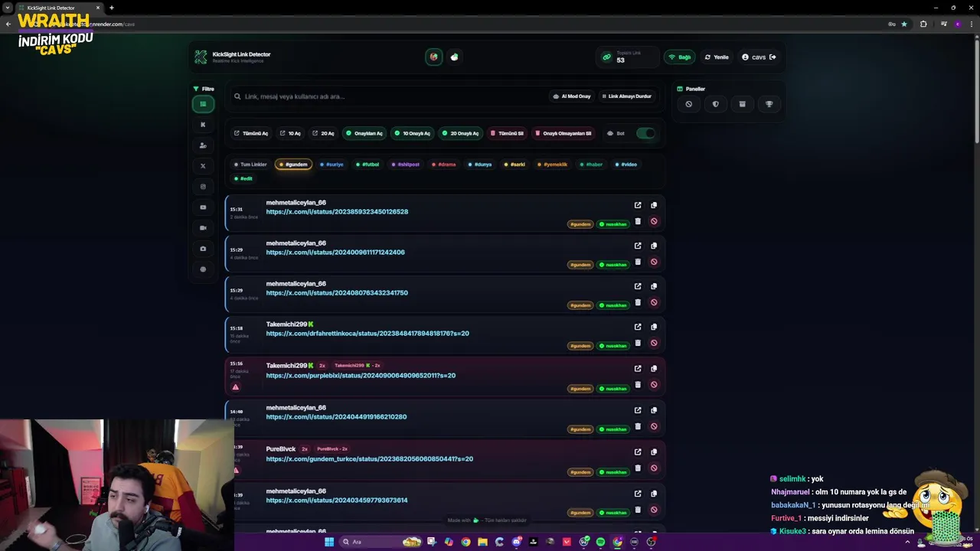Viewport: 980px width, 551px height.
Task: Open the trophy leaderboard panel icon
Action: [769, 104]
